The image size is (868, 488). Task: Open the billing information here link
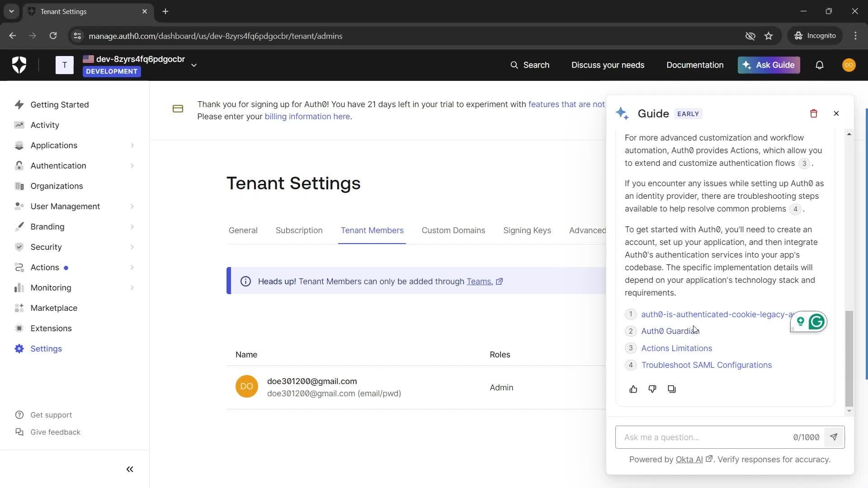tap(307, 117)
